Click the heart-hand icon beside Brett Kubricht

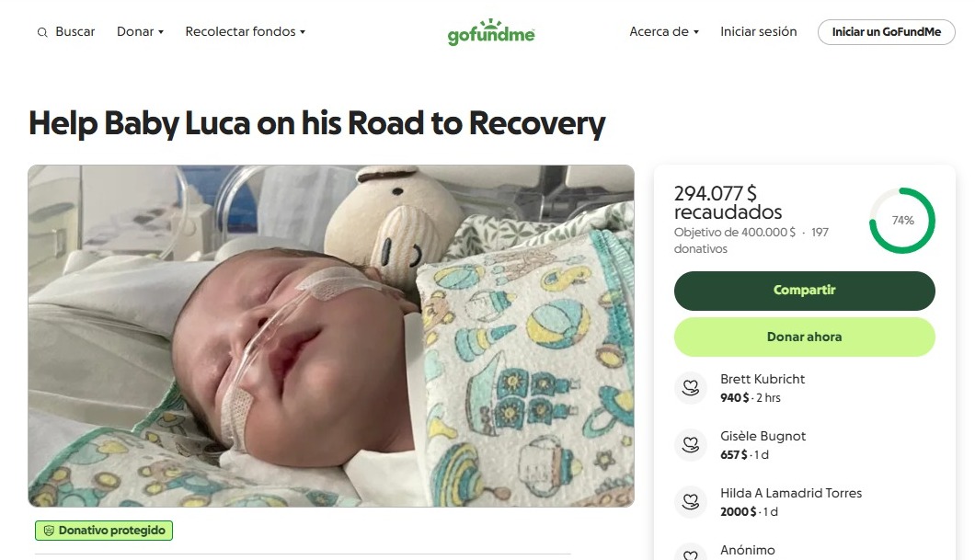691,388
